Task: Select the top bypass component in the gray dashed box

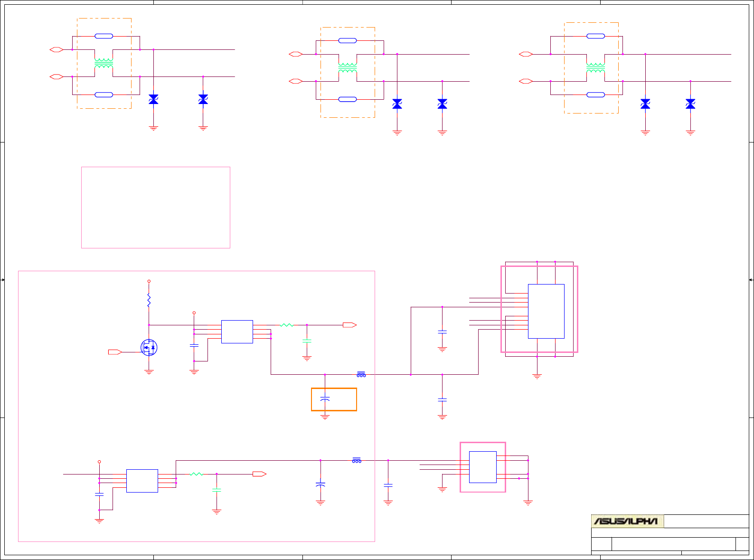Action: (348, 40)
